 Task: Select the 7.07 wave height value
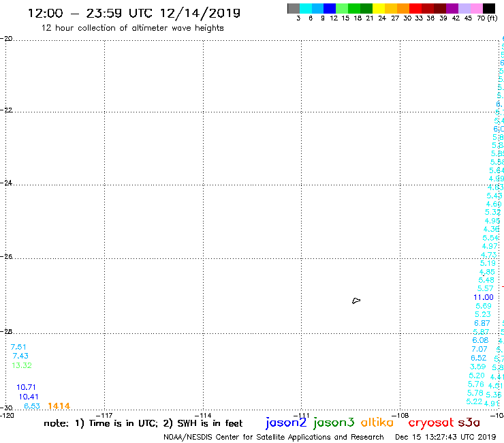coord(479,349)
